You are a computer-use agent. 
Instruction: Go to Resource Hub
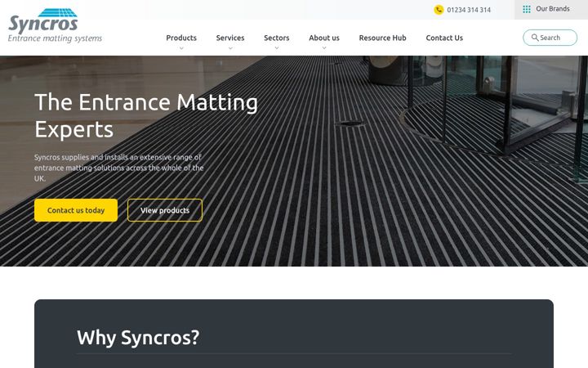(x=382, y=38)
